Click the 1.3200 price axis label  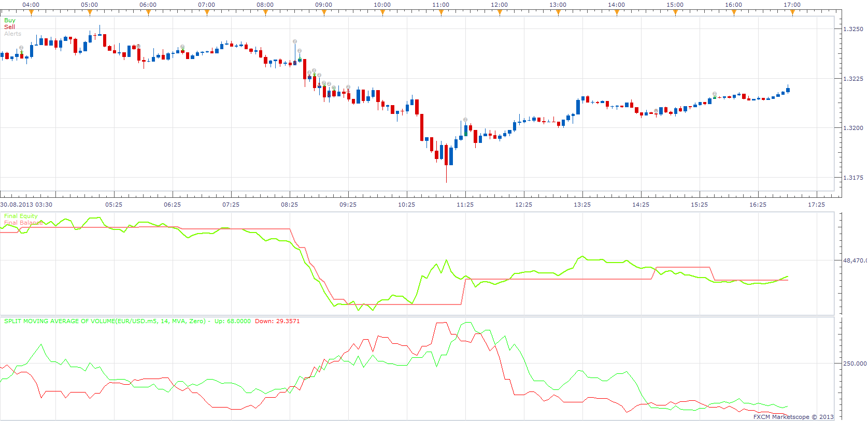[853, 128]
